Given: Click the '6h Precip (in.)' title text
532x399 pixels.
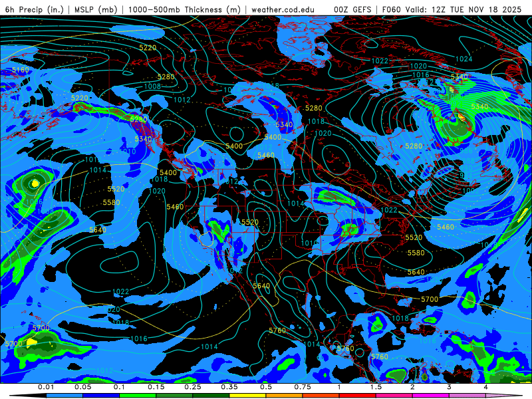Looking at the screenshot, I should point(35,9).
